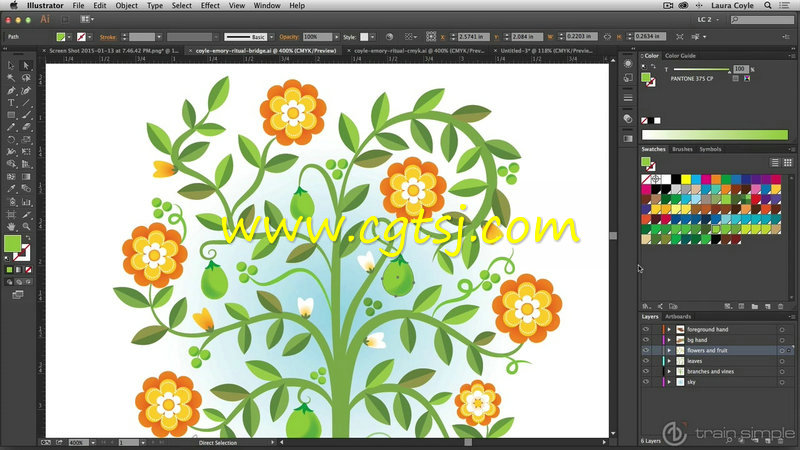Select the Hand tool
Image resolution: width=800 pixels, height=450 pixels.
11,227
